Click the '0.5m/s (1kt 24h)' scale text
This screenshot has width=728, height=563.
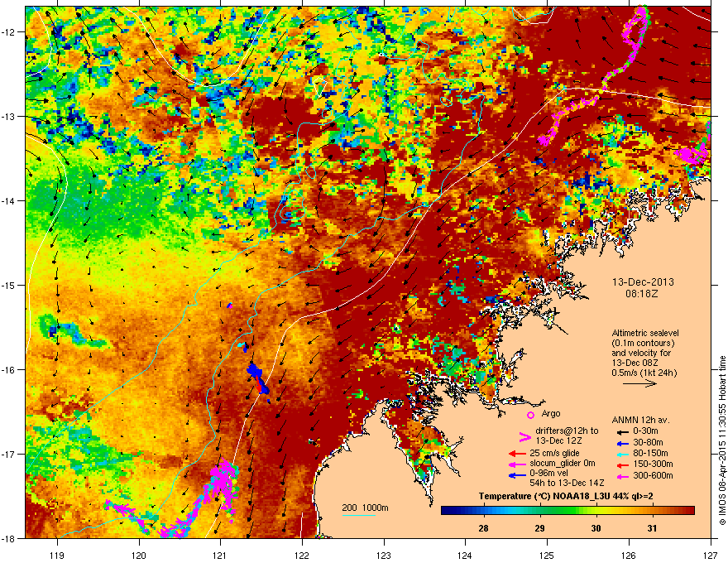coord(644,373)
